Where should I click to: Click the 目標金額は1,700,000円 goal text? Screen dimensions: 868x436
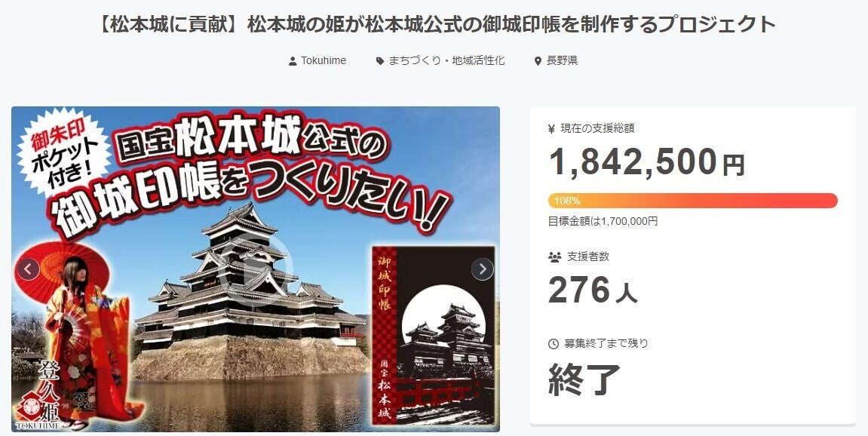point(603,221)
